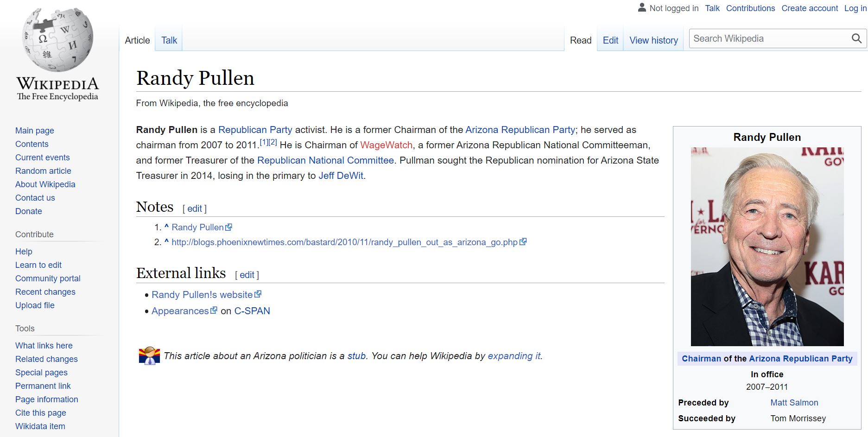868x437 pixels.
Task: Click the Arizona politician stub icon
Action: coord(149,356)
